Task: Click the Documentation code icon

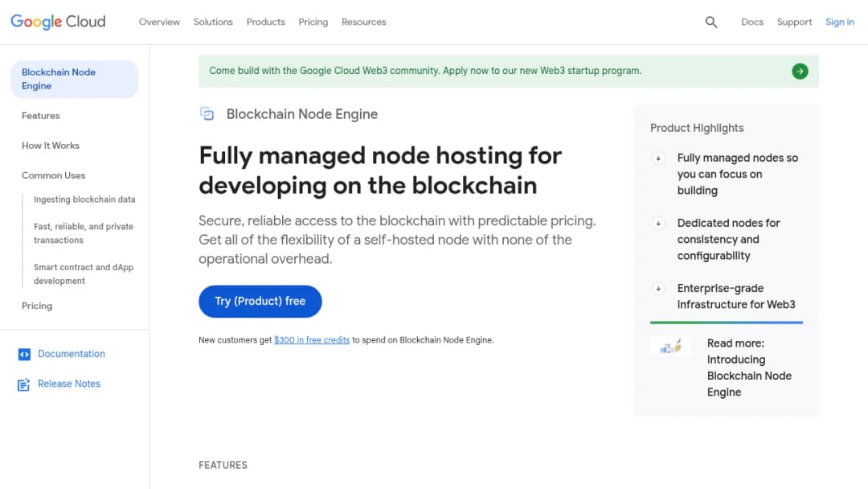Action: point(24,355)
